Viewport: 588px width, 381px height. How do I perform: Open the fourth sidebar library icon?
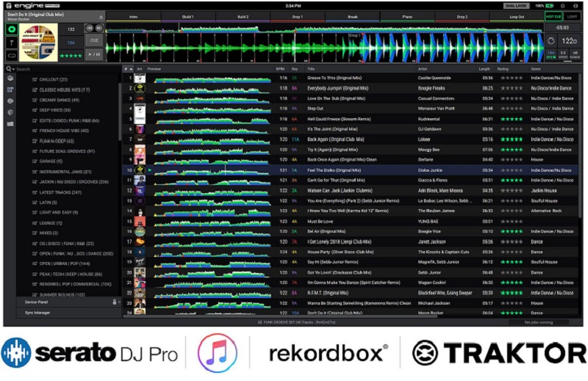pyautogui.click(x=10, y=112)
